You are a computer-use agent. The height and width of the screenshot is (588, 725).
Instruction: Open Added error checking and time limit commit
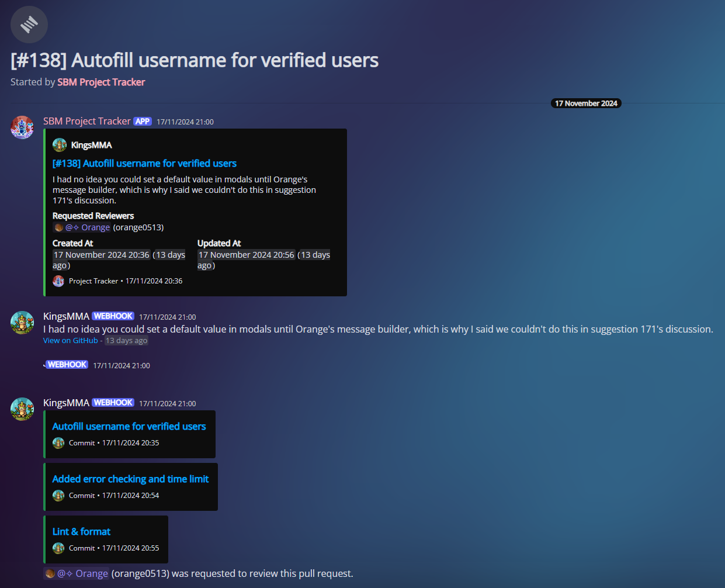pyautogui.click(x=130, y=479)
